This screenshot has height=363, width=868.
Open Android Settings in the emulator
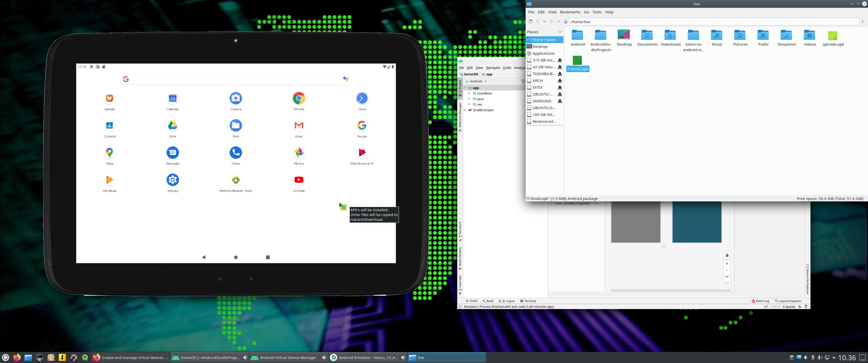[x=173, y=180]
